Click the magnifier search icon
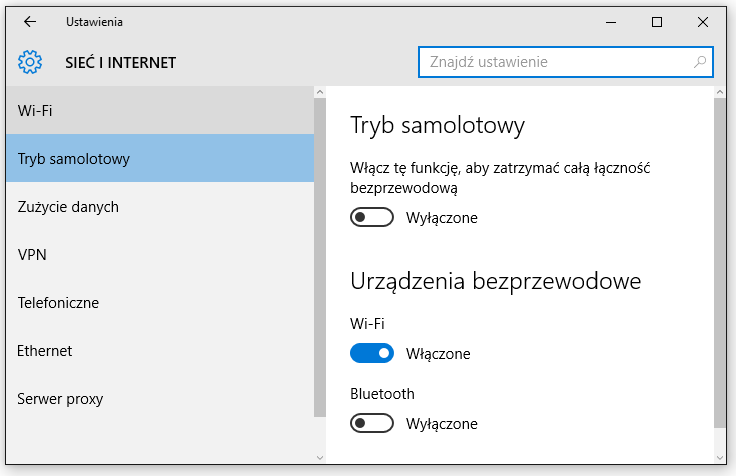 pyautogui.click(x=700, y=62)
